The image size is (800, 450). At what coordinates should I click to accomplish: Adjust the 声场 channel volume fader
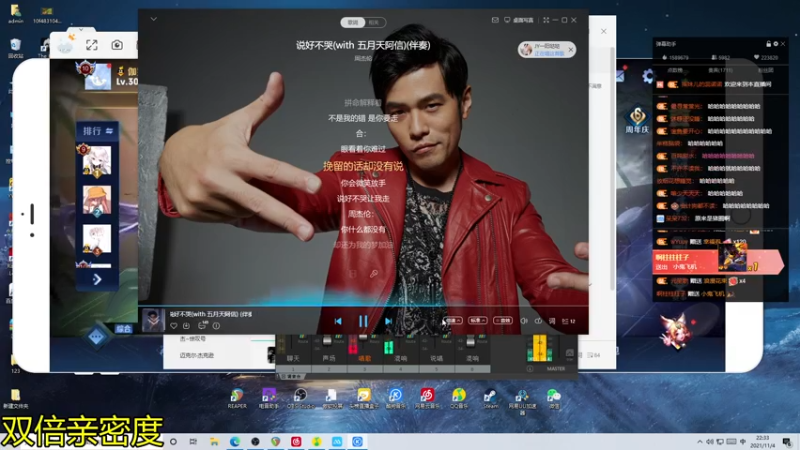[327, 341]
